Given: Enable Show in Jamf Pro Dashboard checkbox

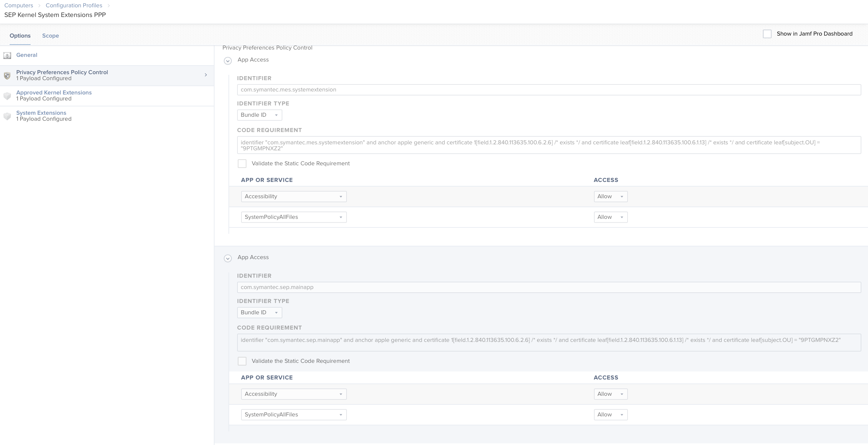Looking at the screenshot, I should 767,34.
